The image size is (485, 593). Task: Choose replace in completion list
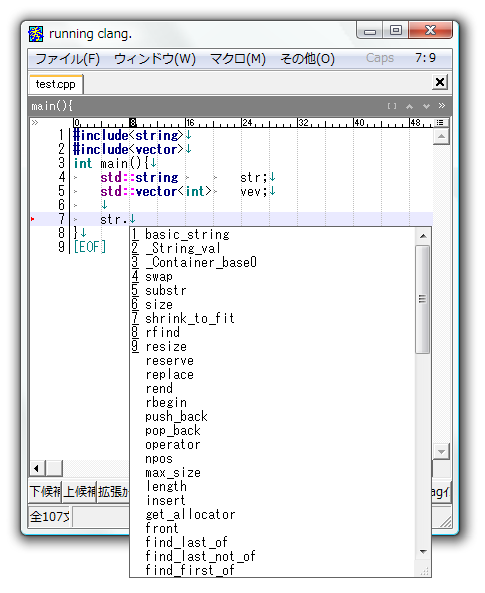169,374
